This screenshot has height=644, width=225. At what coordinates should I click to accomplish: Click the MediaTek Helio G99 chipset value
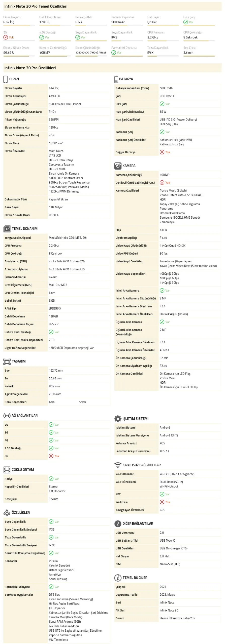(x=68, y=238)
